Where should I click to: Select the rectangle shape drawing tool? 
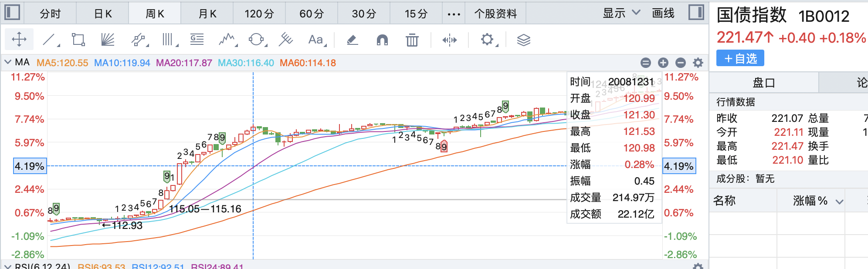pyautogui.click(x=78, y=40)
